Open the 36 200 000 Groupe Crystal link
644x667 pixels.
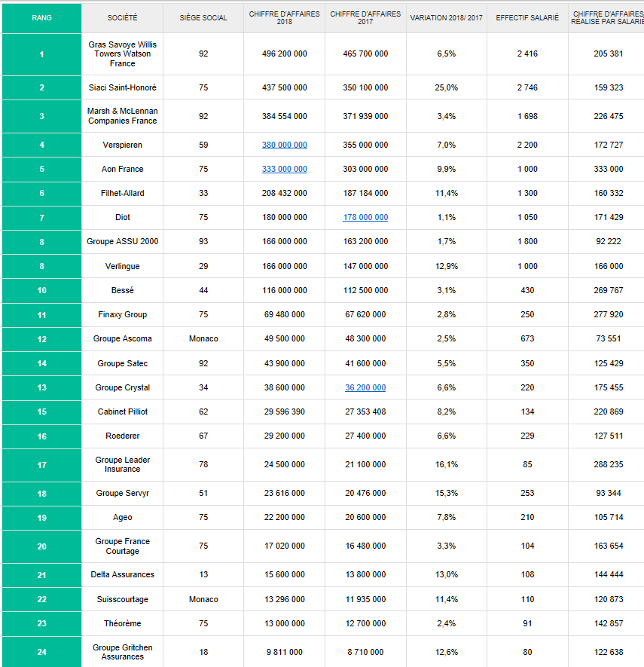click(x=365, y=387)
